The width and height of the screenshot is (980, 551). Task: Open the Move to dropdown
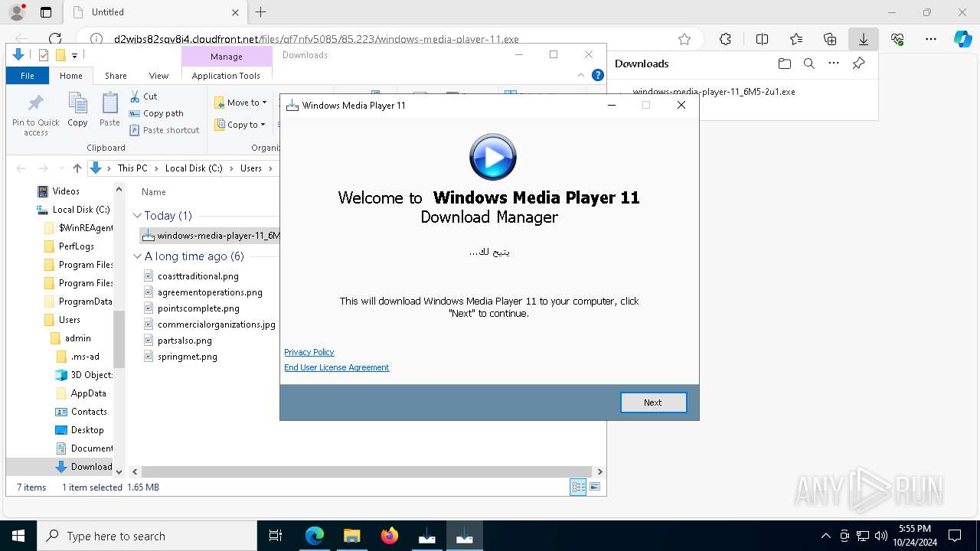[x=240, y=103]
